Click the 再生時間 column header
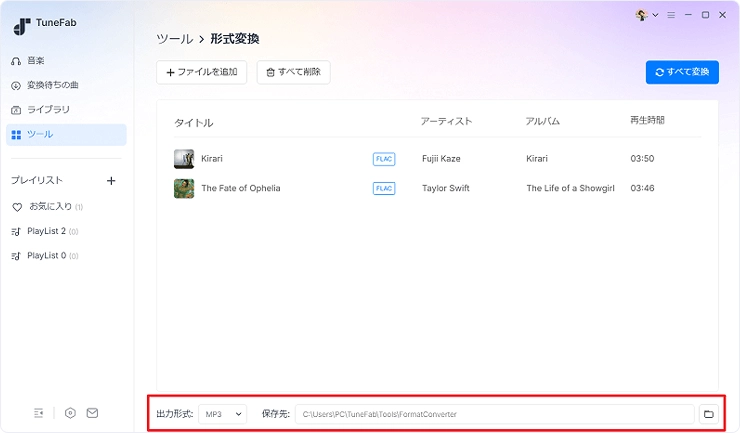Viewport: 740px width, 433px height. click(647, 120)
